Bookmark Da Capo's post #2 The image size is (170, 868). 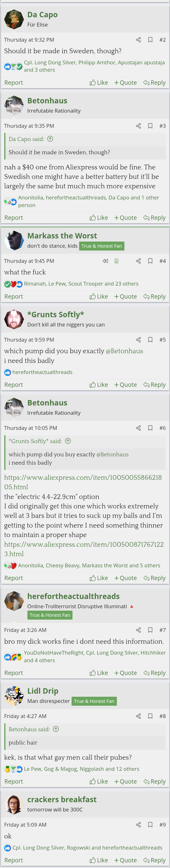point(150,40)
